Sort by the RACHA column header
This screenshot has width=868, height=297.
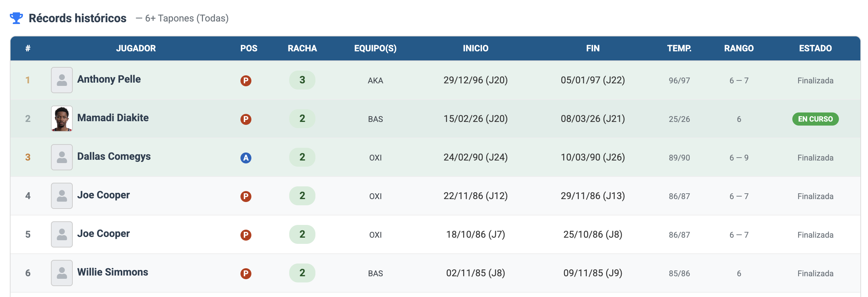pyautogui.click(x=302, y=48)
